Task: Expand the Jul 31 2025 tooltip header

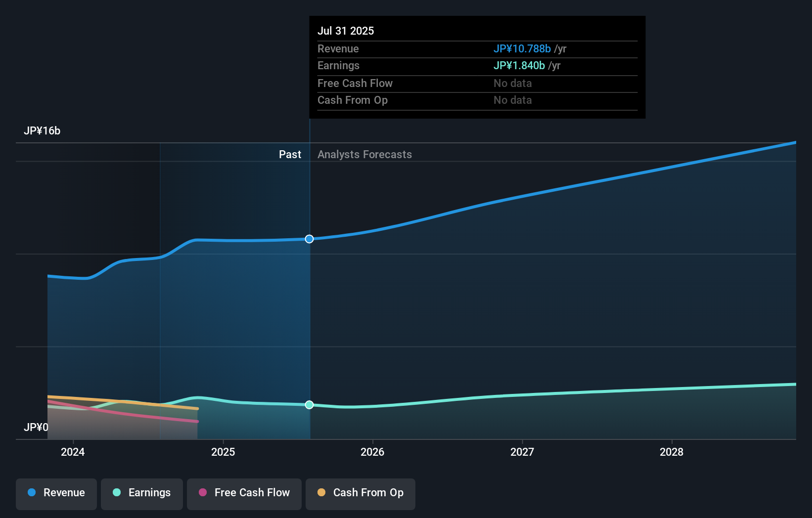Action: pos(346,30)
